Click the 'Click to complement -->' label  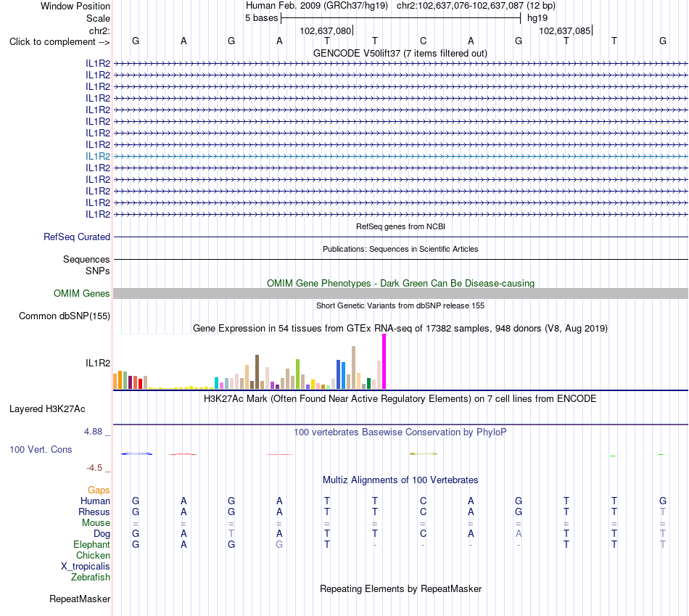(x=59, y=42)
